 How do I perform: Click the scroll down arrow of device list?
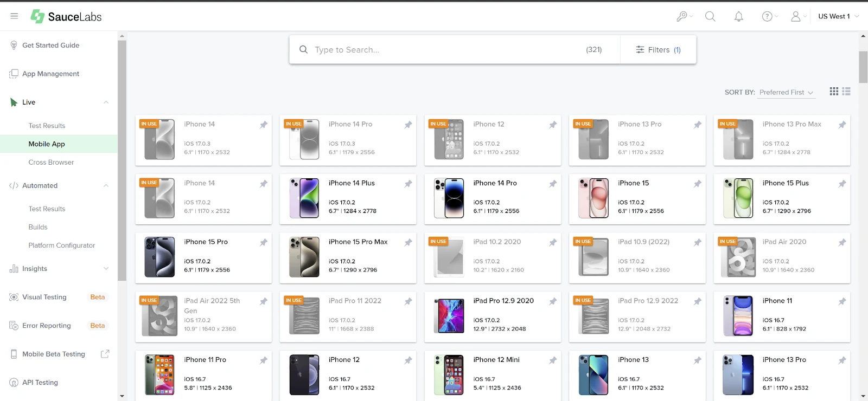[x=863, y=396]
